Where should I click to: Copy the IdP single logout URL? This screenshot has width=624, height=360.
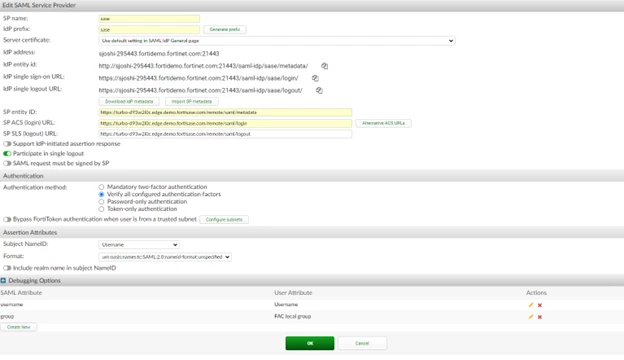click(319, 91)
